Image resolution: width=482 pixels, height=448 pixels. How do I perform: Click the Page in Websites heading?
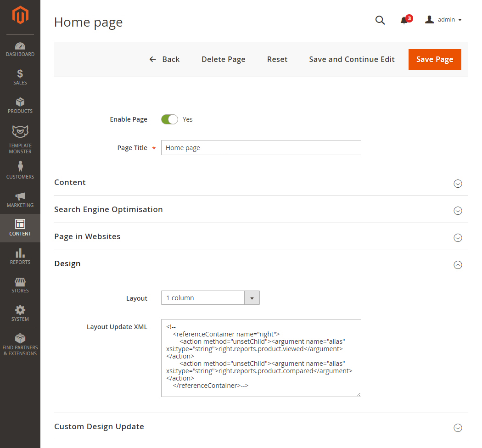(x=87, y=236)
